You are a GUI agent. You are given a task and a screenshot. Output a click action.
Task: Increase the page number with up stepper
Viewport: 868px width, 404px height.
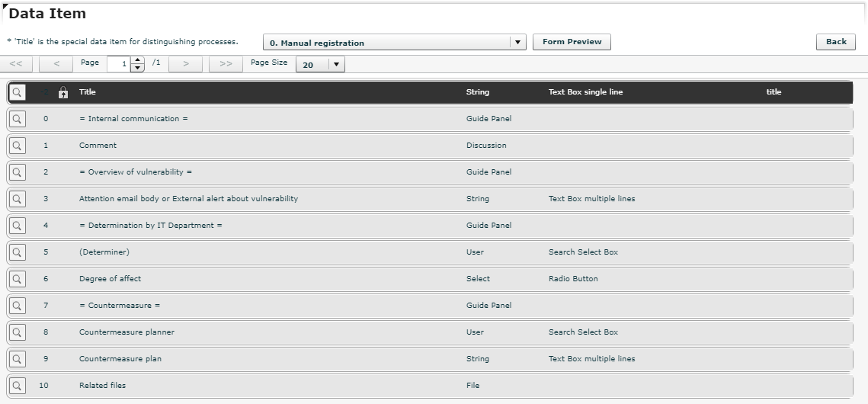[137, 60]
